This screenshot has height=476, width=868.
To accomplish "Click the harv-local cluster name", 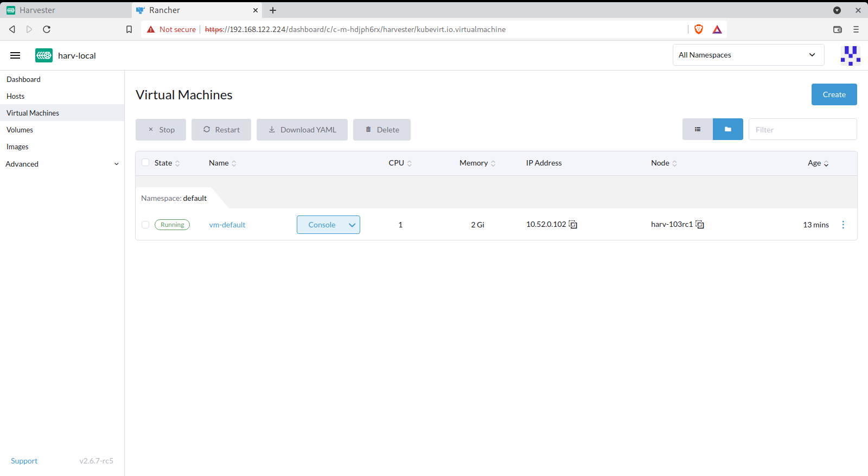I will (x=77, y=55).
